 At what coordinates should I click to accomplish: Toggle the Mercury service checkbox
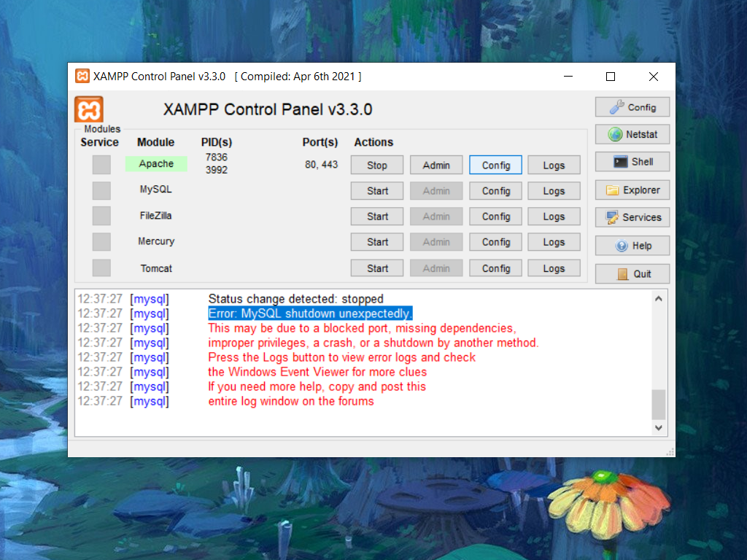click(101, 241)
